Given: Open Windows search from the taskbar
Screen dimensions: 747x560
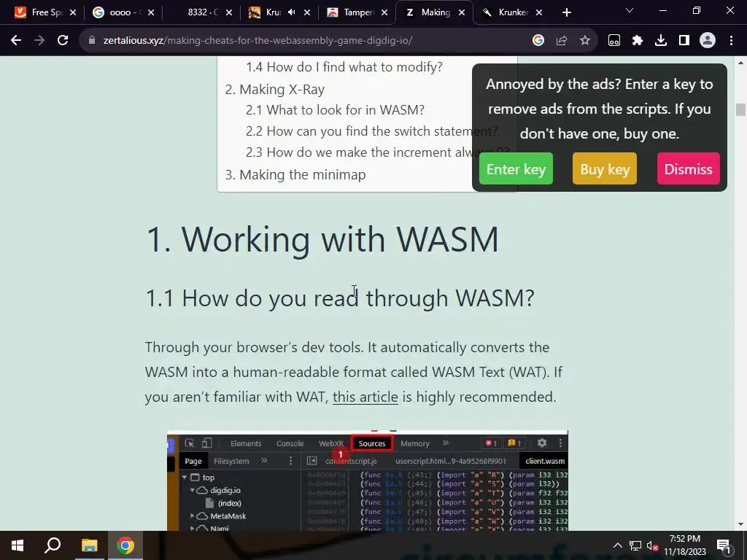Looking at the screenshot, I should (x=53, y=545).
